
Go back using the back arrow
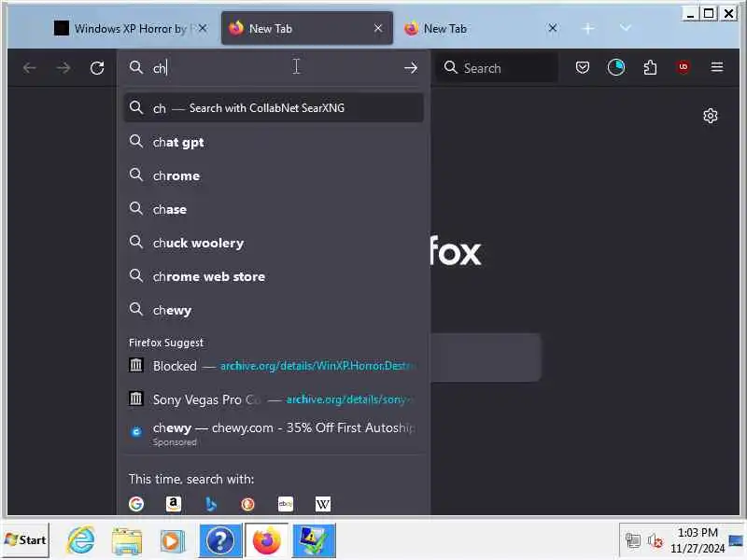(30, 68)
